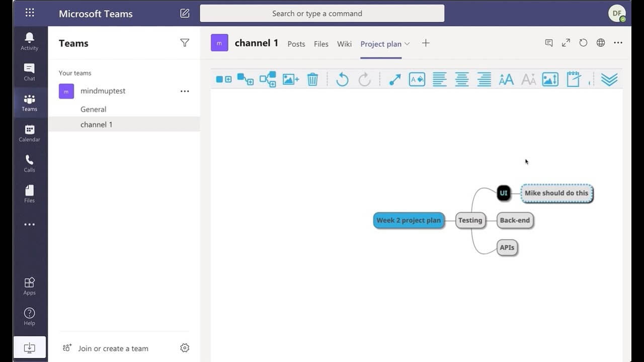Align node text right
Image resolution: width=644 pixels, height=362 pixels.
point(484,79)
